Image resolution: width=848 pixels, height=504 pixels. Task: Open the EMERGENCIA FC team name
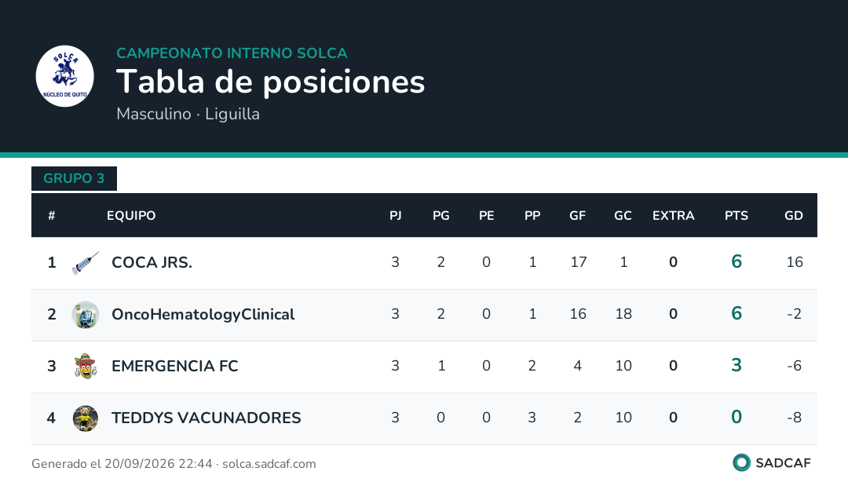tap(174, 366)
